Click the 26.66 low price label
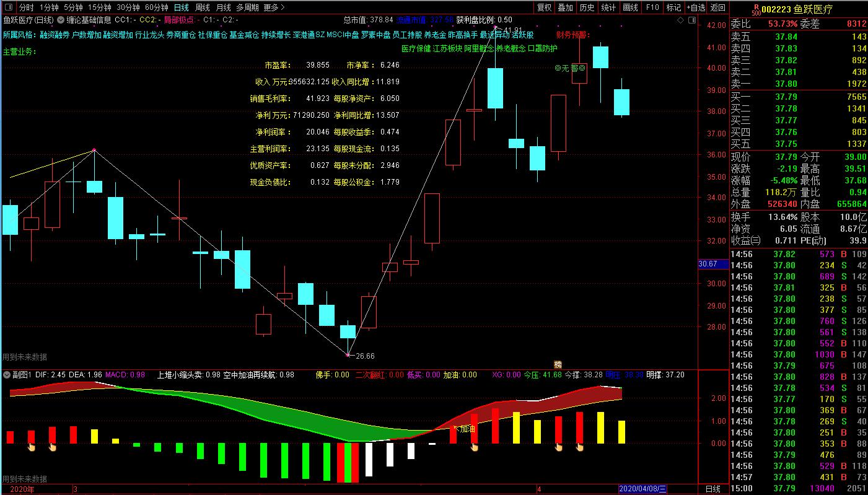This screenshot has width=868, height=495. pyautogui.click(x=364, y=356)
